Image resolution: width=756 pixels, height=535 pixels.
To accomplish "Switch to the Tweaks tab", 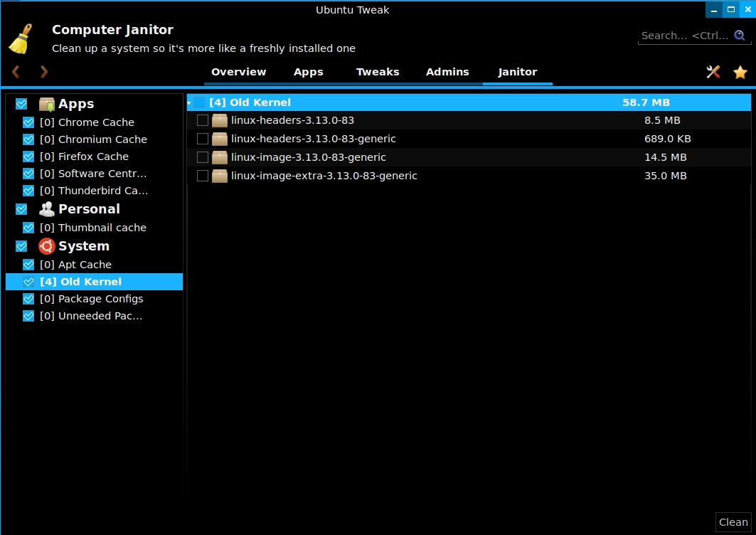I will click(378, 72).
